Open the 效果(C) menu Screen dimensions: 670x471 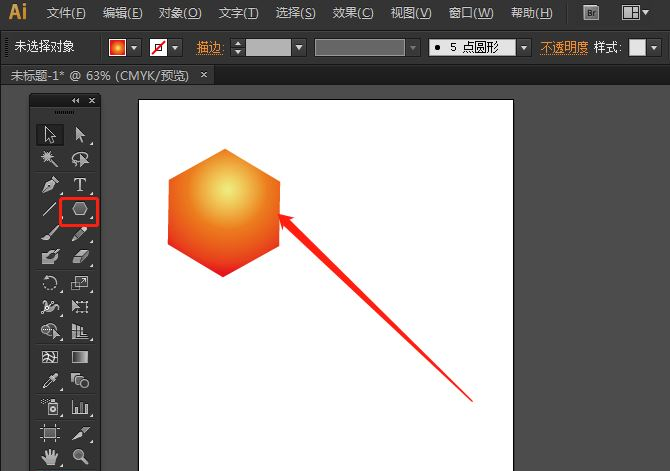click(353, 13)
